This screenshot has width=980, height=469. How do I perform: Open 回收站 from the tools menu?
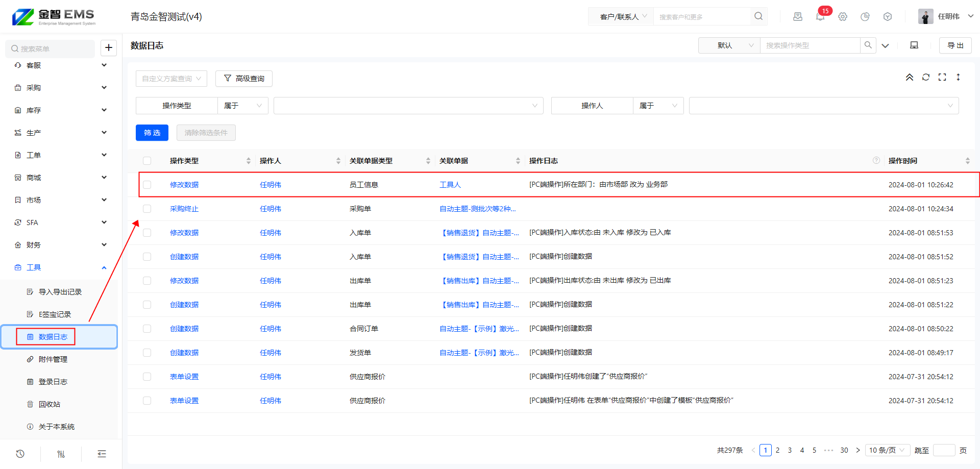pyautogui.click(x=50, y=404)
